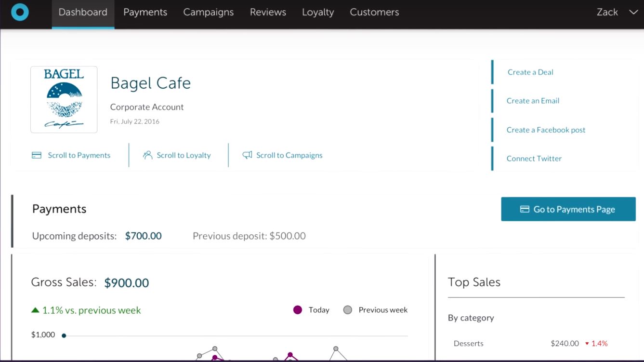Click the red down-arrow beside Desserts 1.4%
This screenshot has height=362, width=644.
coord(587,344)
